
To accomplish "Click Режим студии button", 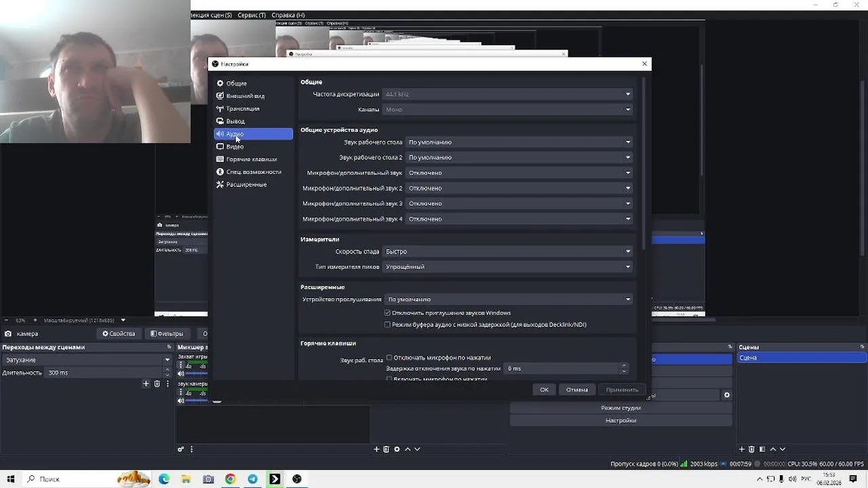I will (x=620, y=408).
